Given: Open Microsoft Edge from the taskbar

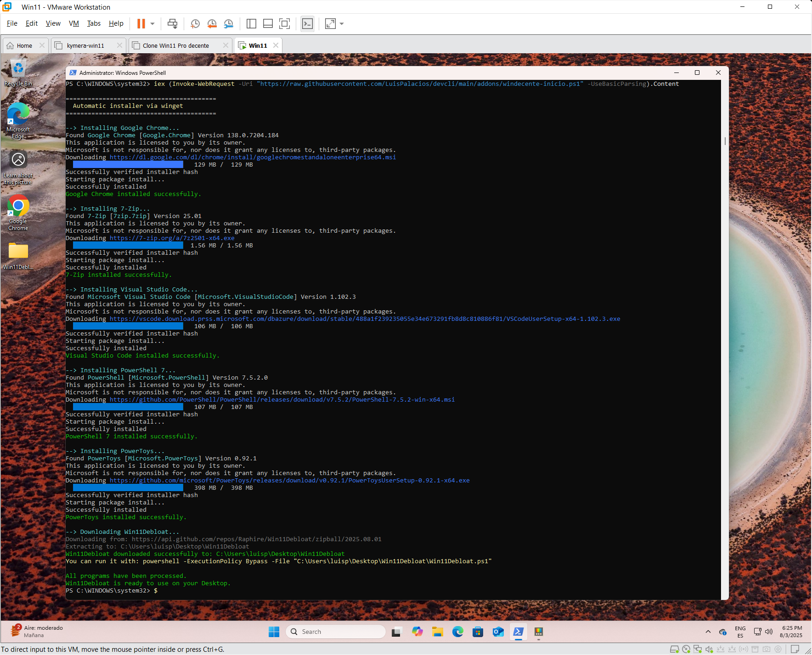Looking at the screenshot, I should 457,632.
